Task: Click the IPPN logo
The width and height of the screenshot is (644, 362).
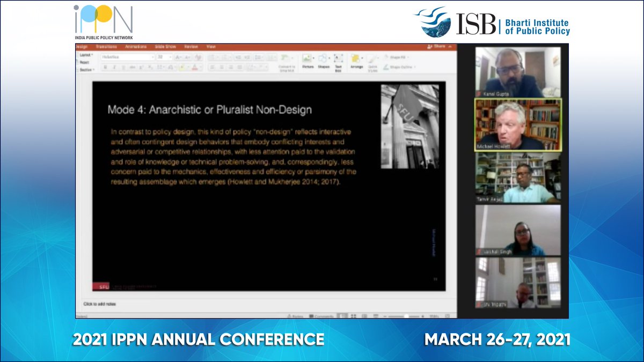Action: (x=104, y=23)
